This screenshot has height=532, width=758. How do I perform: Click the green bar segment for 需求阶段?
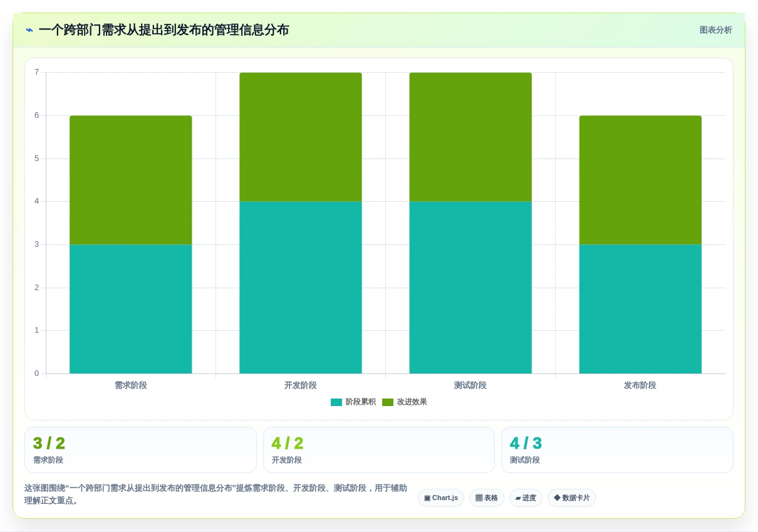pyautogui.click(x=131, y=180)
